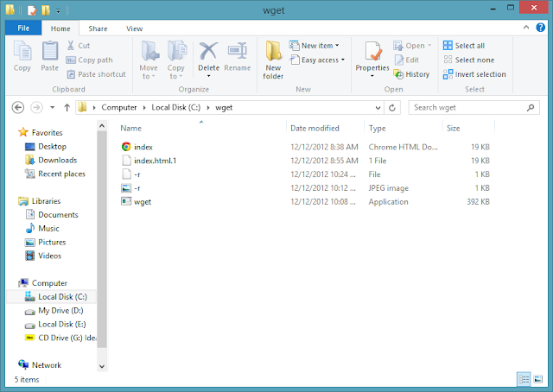Click the Open ribbon button

point(412,46)
